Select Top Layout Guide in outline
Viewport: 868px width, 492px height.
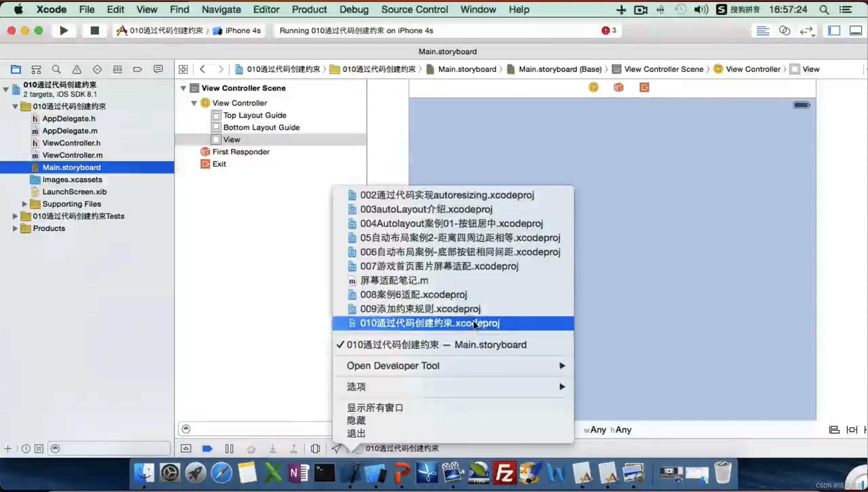pos(254,115)
